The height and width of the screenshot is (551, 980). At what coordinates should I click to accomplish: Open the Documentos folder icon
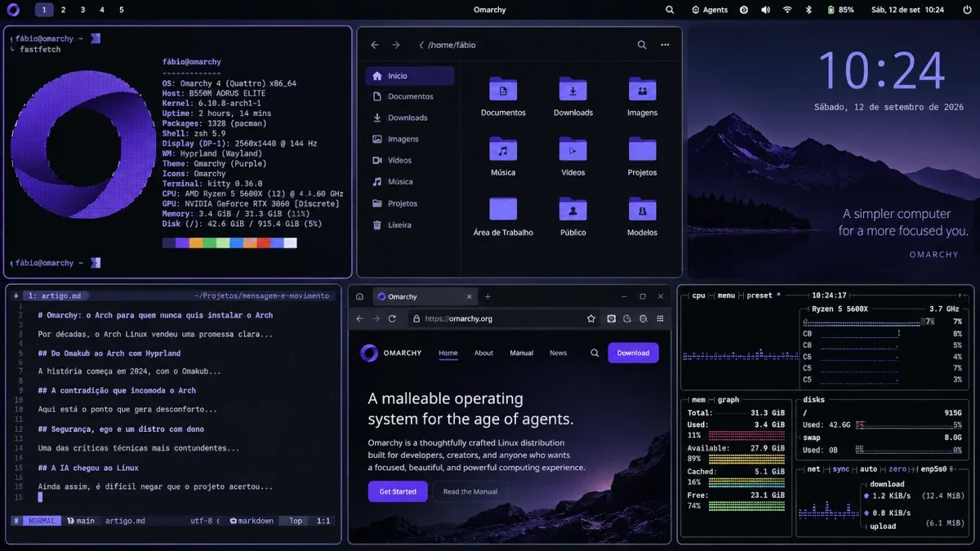coord(503,90)
